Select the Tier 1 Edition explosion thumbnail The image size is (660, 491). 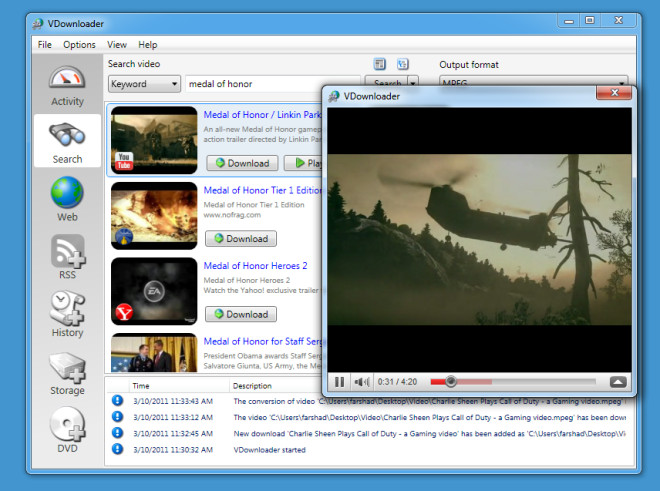[x=154, y=216]
